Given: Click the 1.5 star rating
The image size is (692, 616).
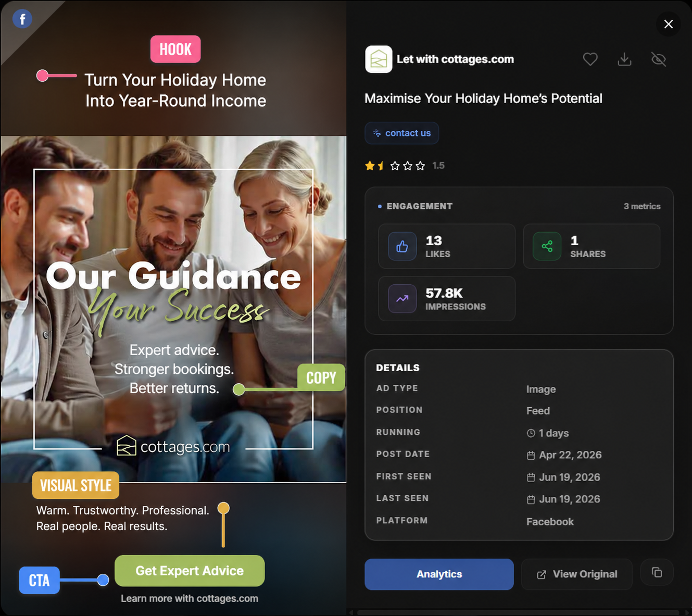Looking at the screenshot, I should (x=405, y=166).
